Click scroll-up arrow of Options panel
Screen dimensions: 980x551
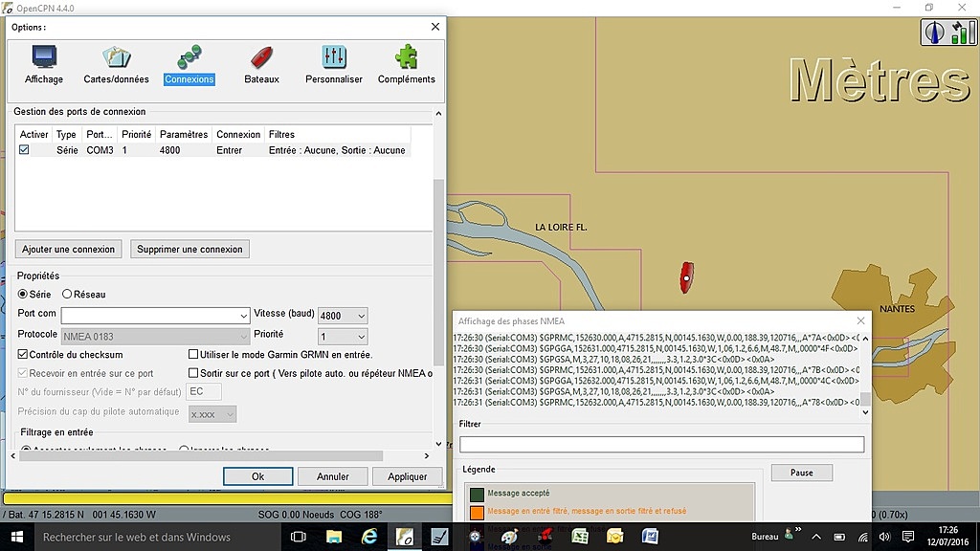(x=438, y=113)
